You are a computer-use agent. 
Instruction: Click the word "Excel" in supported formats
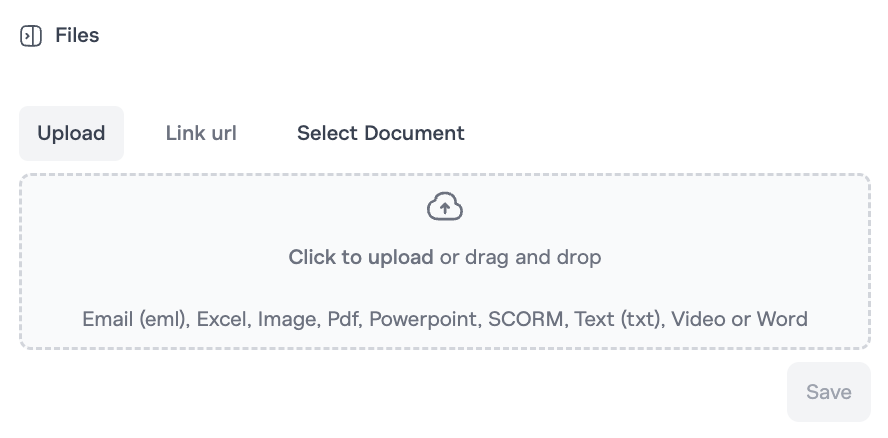pos(222,320)
